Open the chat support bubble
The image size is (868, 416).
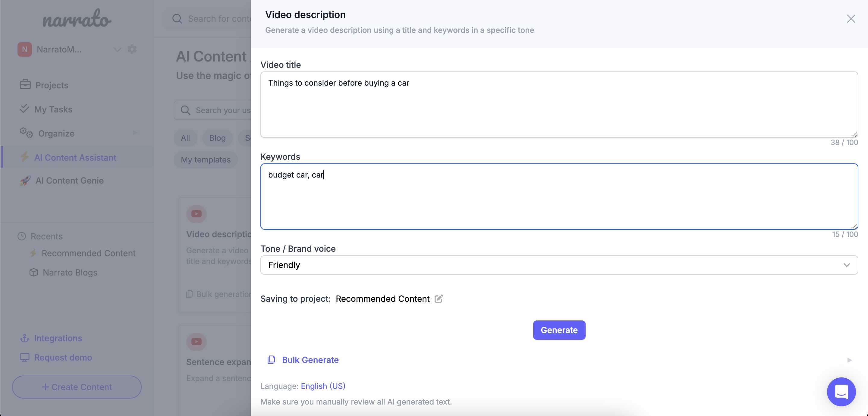(x=841, y=392)
